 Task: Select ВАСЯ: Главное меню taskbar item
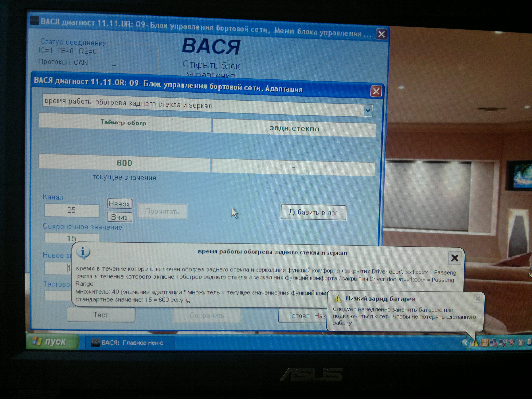[x=130, y=343]
